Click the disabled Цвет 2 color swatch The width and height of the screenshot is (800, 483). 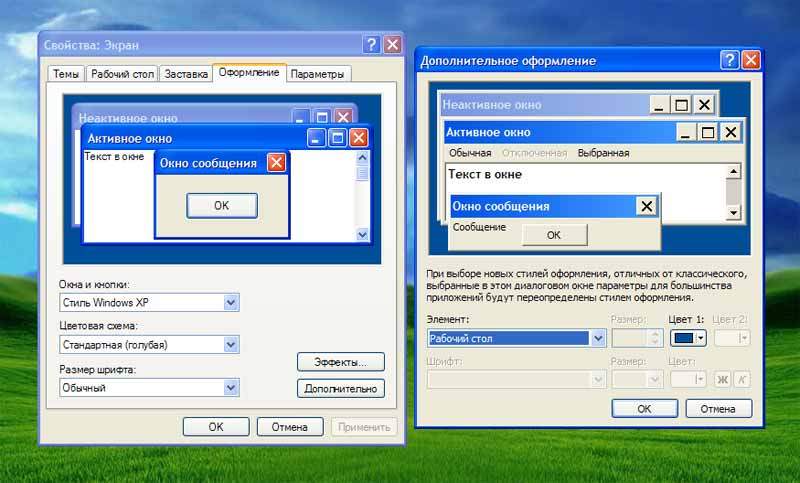pyautogui.click(x=732, y=338)
